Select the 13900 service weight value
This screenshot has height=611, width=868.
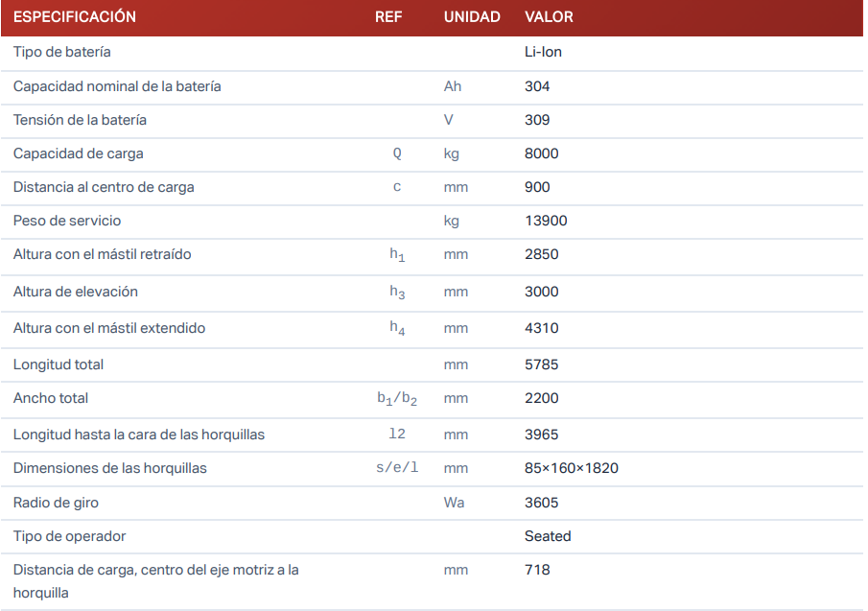click(546, 221)
